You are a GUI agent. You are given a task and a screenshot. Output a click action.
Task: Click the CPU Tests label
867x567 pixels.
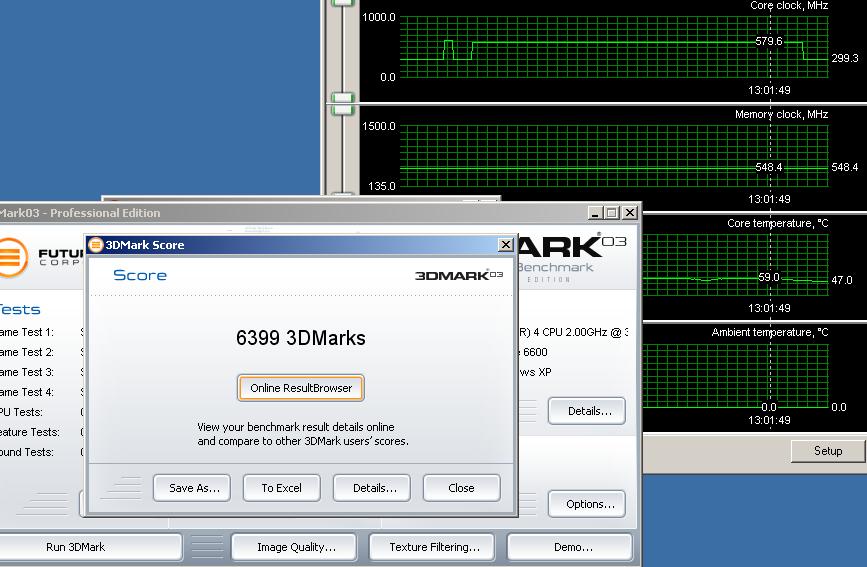[x=21, y=412]
